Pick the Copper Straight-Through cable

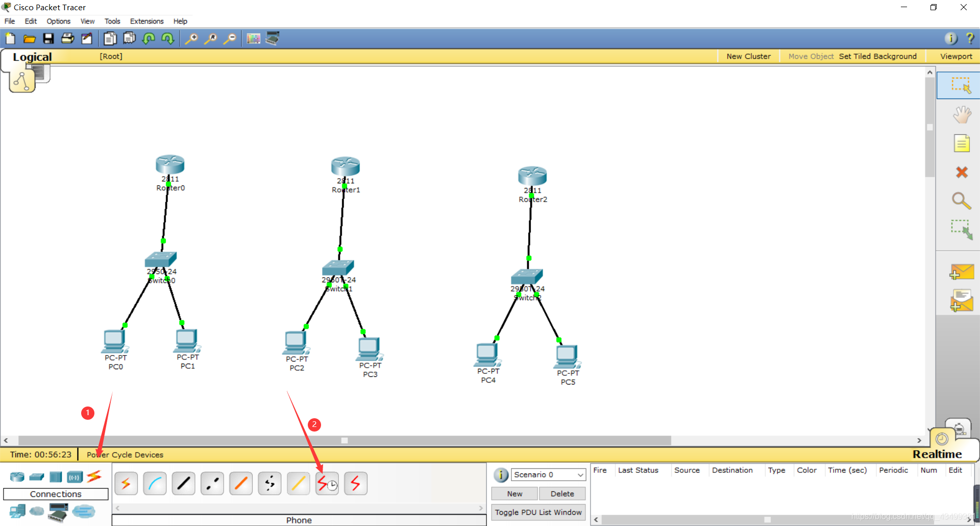(x=183, y=484)
